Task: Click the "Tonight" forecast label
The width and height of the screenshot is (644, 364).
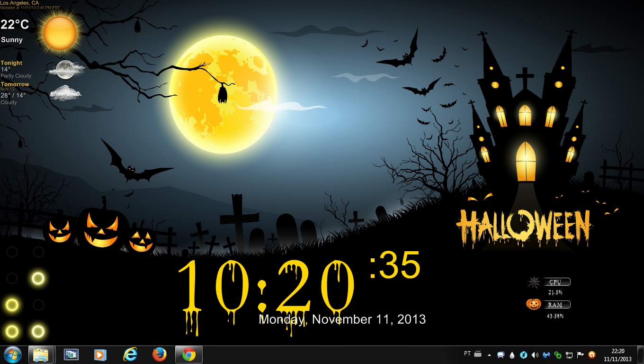Action: pos(11,63)
